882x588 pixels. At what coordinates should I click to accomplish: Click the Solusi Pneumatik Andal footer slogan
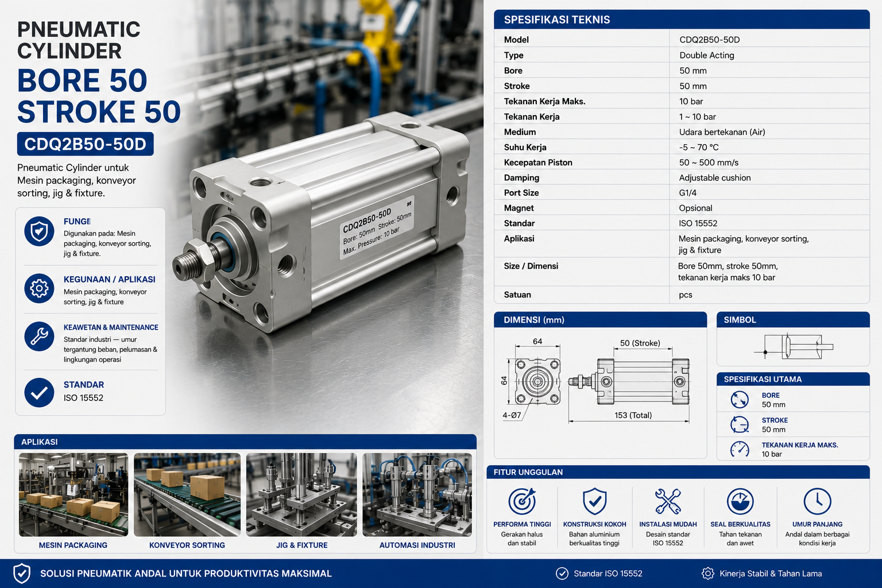click(x=186, y=573)
